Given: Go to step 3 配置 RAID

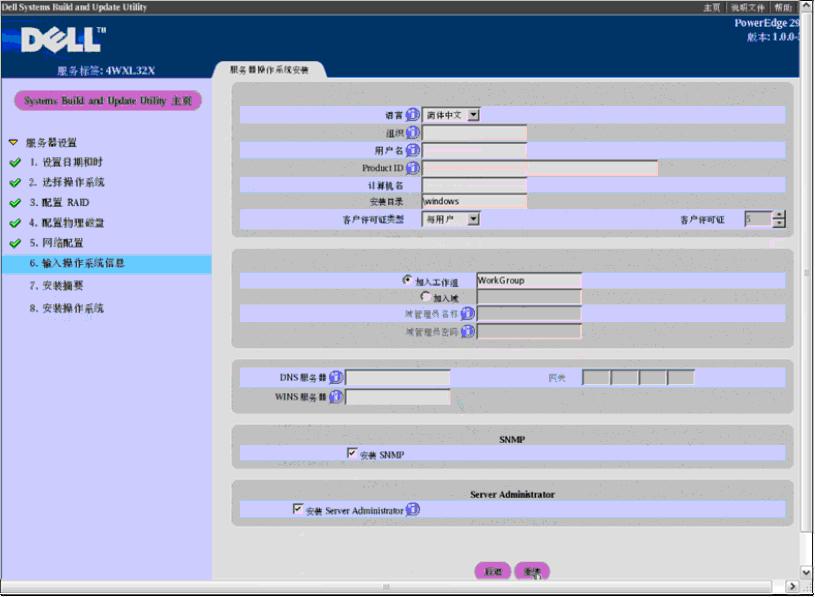Looking at the screenshot, I should [59, 203].
